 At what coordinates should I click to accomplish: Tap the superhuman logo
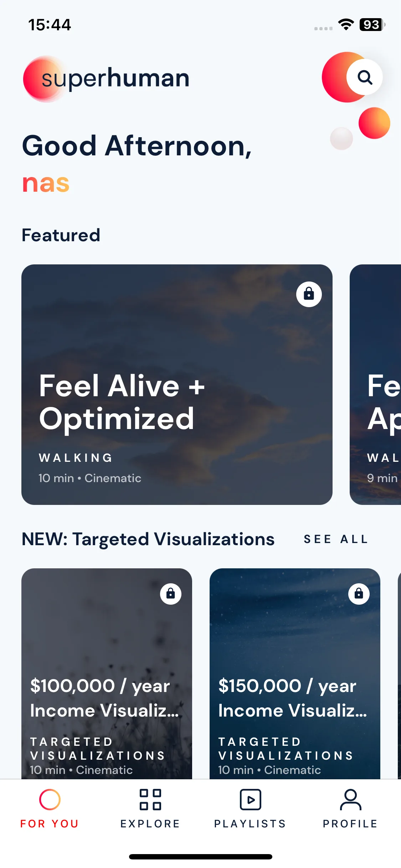[x=106, y=78]
